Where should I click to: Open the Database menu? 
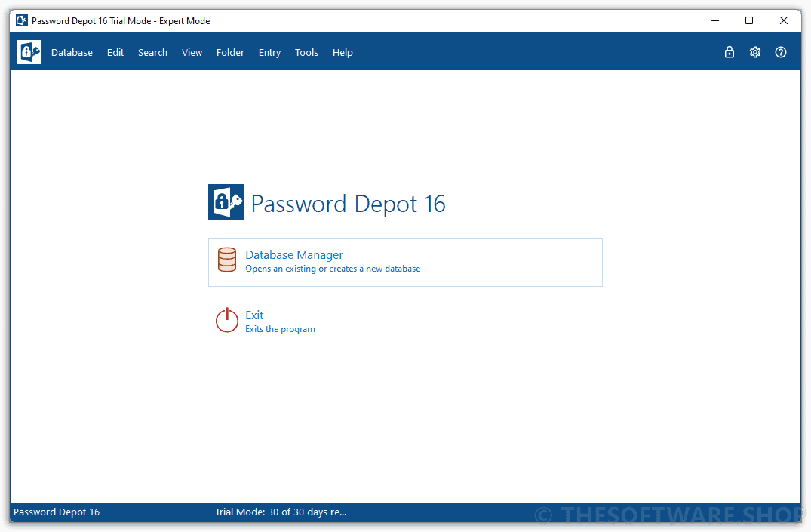coord(72,52)
